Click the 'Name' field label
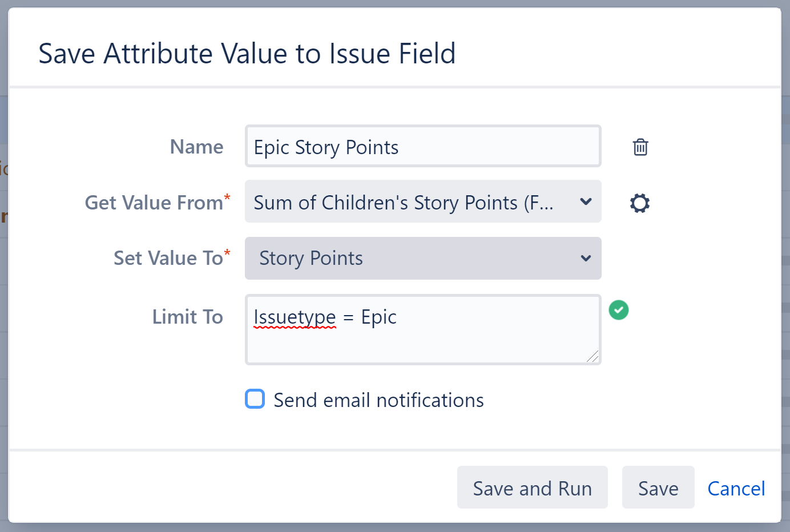The width and height of the screenshot is (790, 532). [x=196, y=147]
